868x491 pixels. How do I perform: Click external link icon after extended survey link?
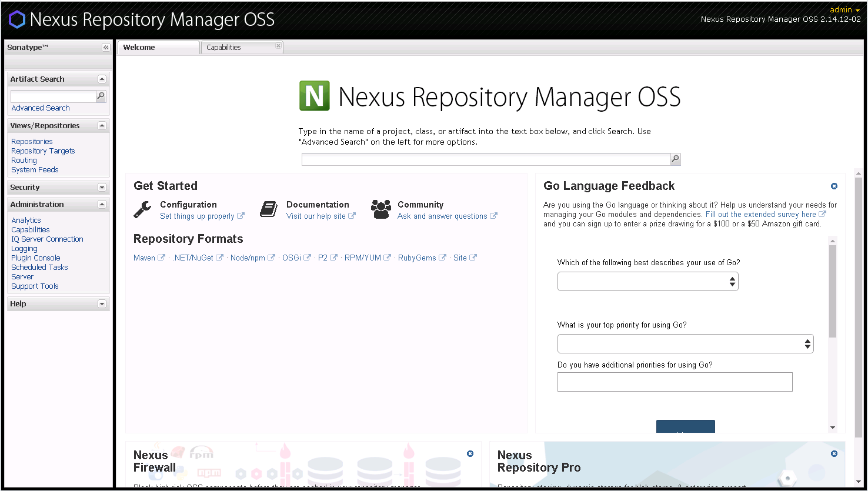click(822, 214)
